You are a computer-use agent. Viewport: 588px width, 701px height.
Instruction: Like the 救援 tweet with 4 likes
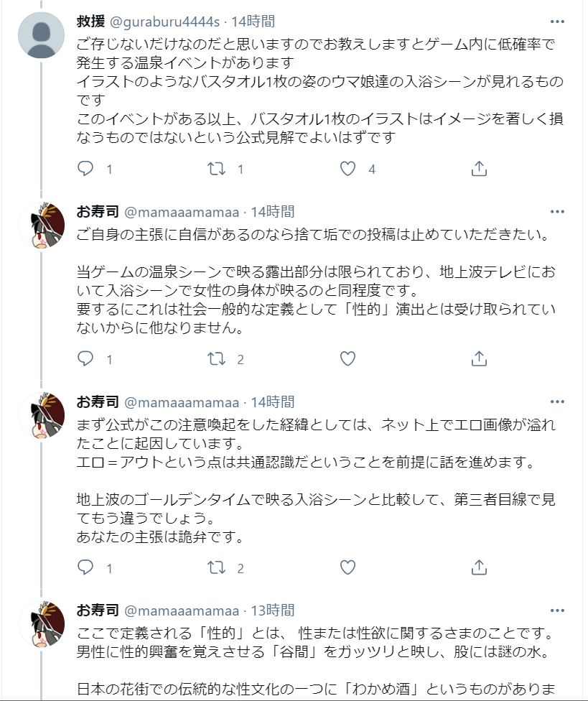[348, 169]
